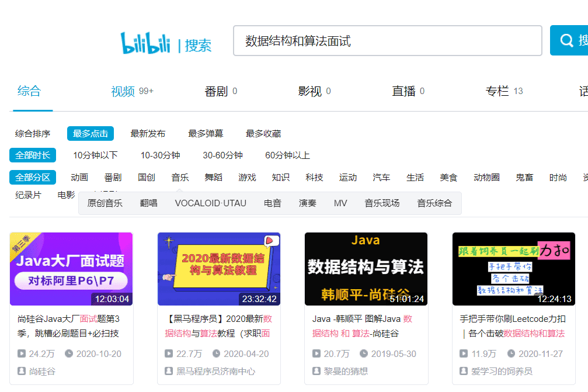Filter duration to 30-60分钟
588x392 pixels.
click(222, 155)
